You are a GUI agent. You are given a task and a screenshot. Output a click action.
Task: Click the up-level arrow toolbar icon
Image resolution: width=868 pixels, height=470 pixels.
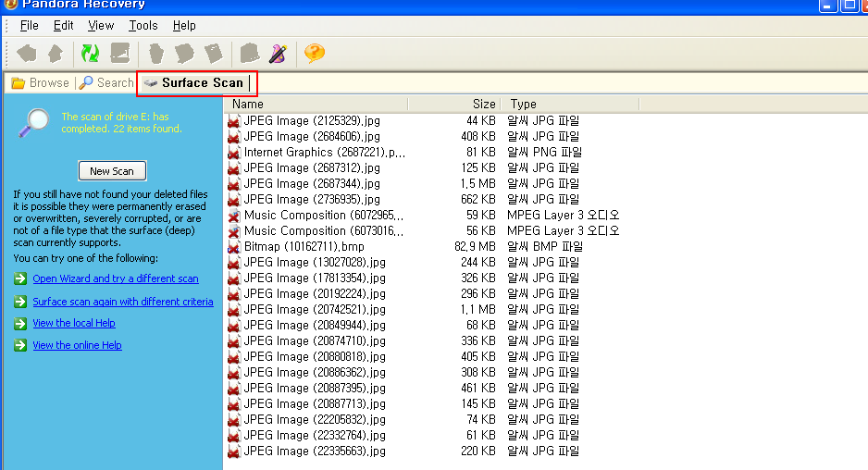tap(56, 54)
